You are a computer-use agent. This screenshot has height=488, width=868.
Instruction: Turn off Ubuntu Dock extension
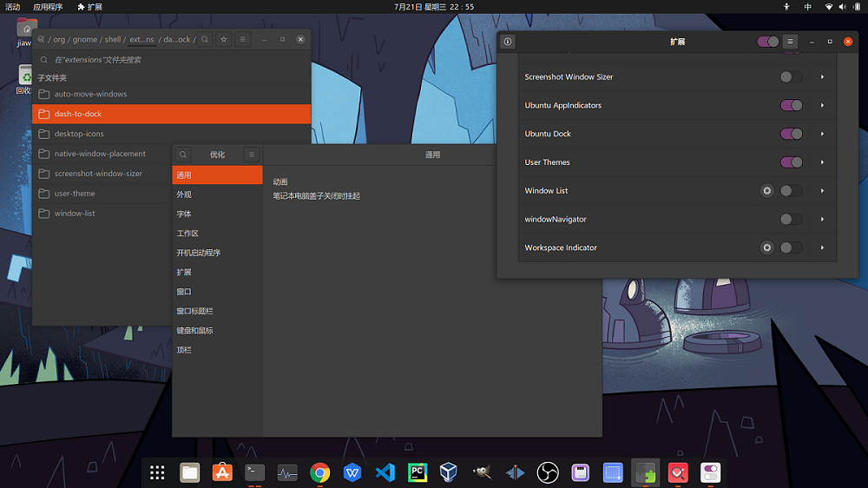point(791,134)
